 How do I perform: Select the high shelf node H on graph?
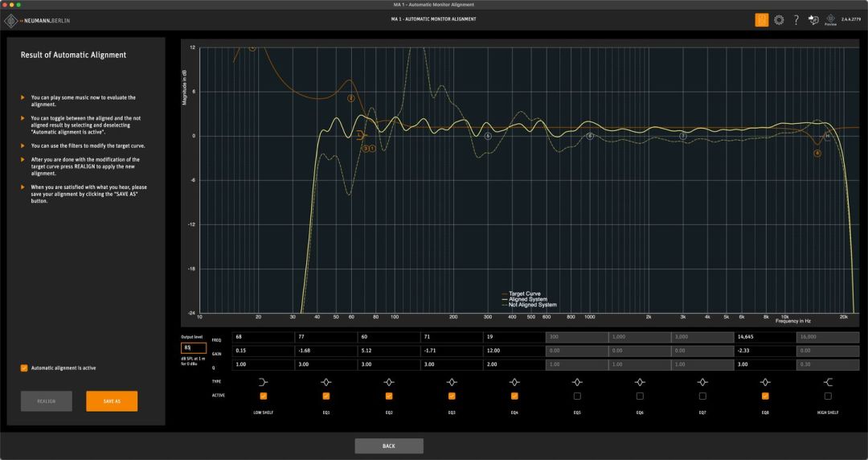point(828,136)
